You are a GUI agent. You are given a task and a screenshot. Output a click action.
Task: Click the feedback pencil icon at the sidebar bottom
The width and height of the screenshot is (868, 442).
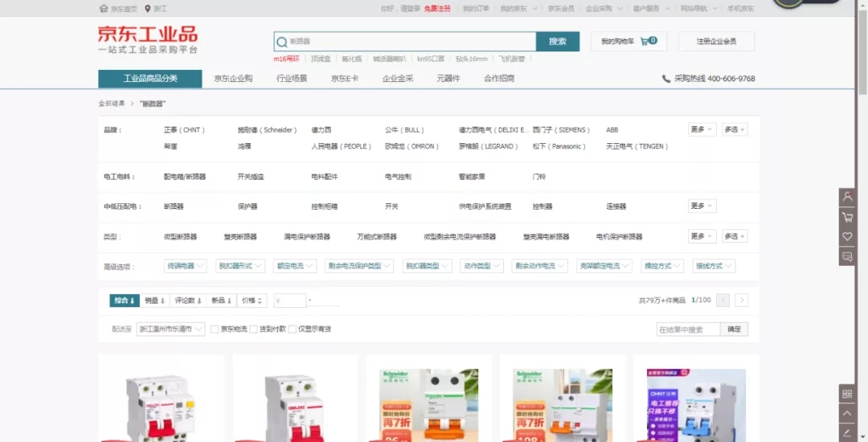click(847, 432)
